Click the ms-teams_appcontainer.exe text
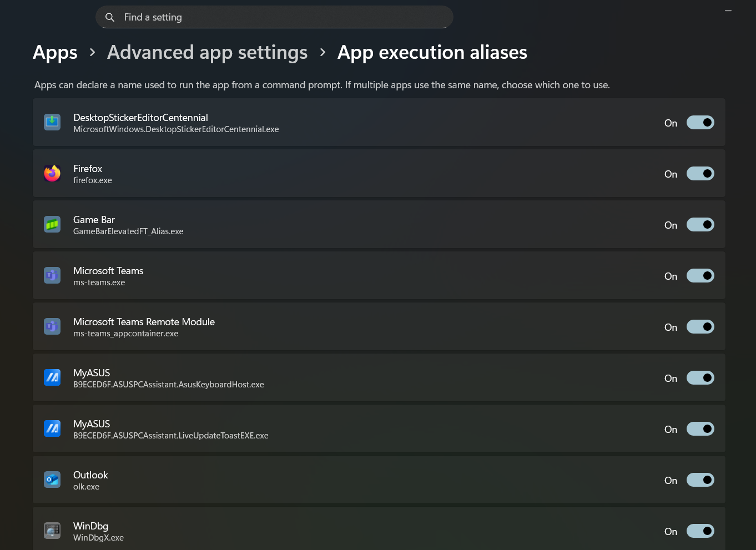Screen dimensions: 756x550 126,334
